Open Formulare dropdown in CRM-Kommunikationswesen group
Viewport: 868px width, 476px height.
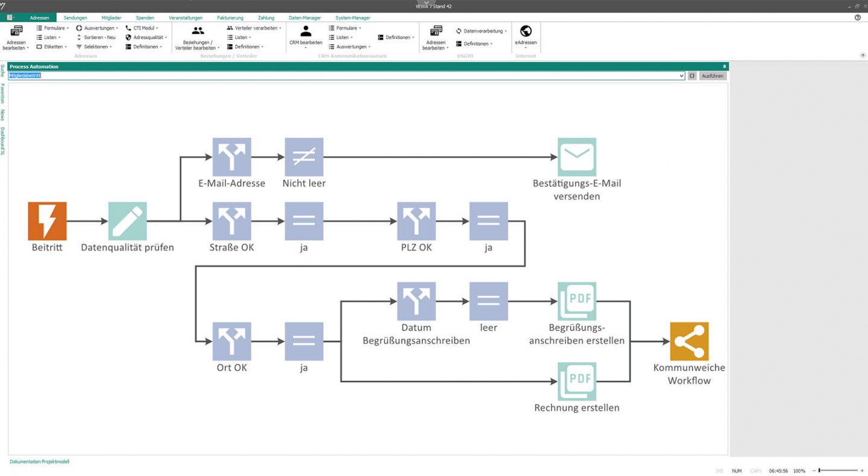345,28
